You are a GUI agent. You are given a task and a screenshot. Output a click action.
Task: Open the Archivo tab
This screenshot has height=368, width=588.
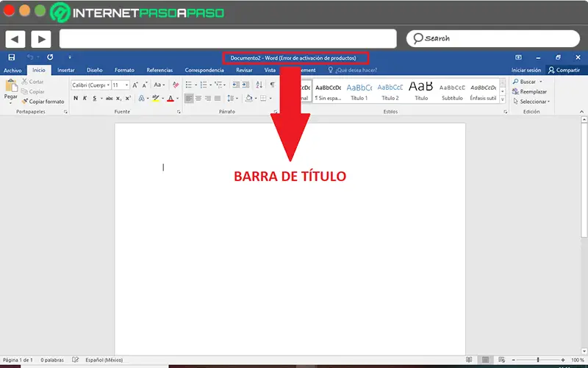12,70
